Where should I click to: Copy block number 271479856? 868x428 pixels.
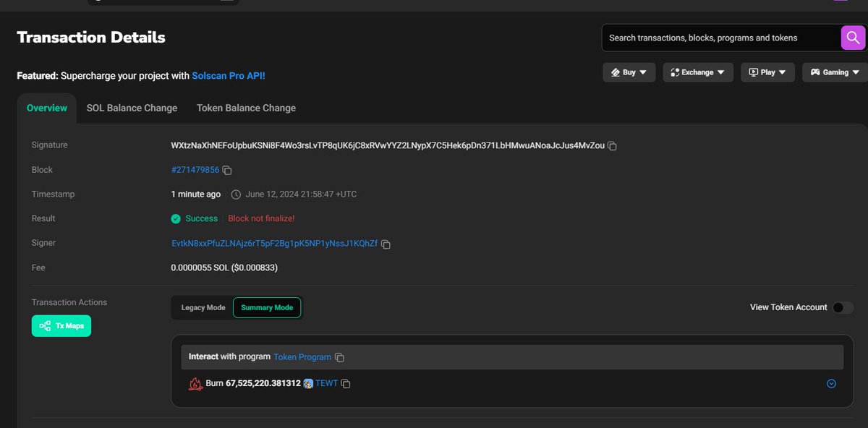(226, 171)
